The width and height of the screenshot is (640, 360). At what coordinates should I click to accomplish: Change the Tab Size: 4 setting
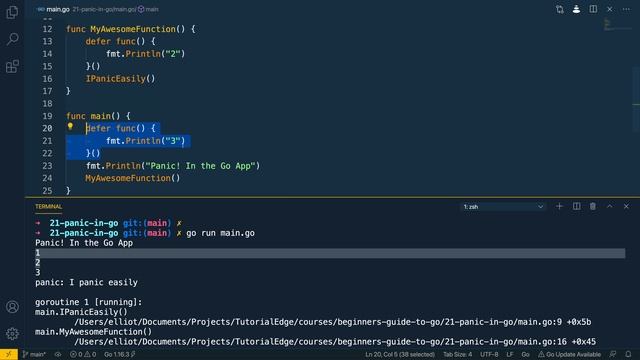point(458,354)
